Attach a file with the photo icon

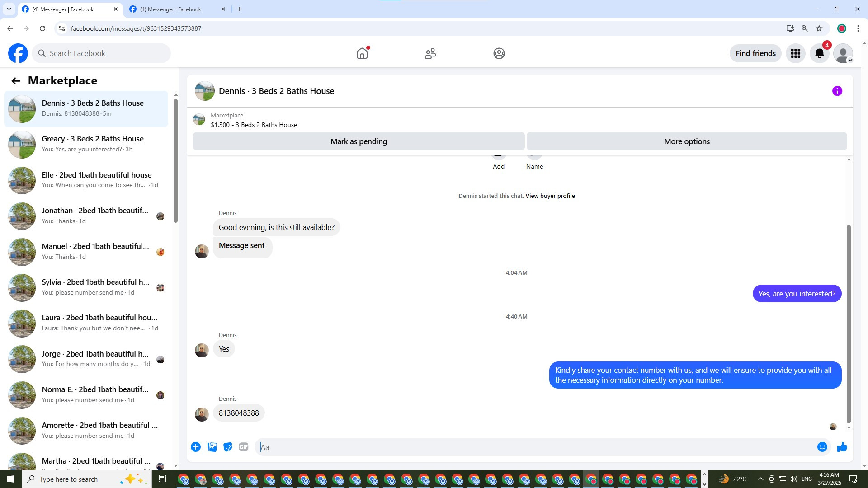(x=212, y=447)
